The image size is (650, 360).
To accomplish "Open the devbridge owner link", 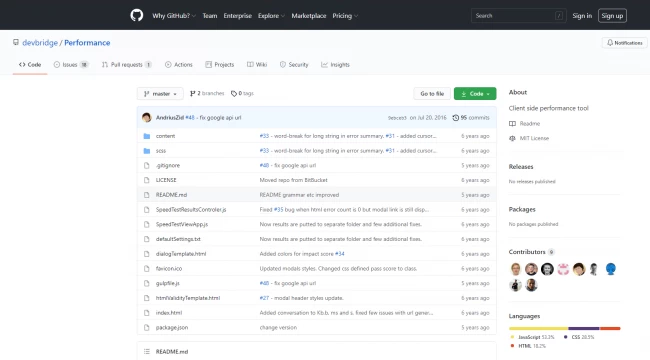I will pos(40,43).
